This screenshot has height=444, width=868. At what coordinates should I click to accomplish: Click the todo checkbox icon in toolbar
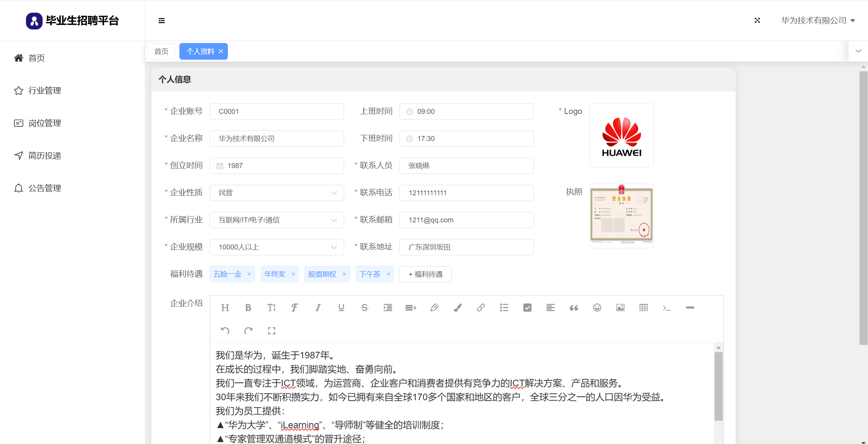(x=527, y=308)
